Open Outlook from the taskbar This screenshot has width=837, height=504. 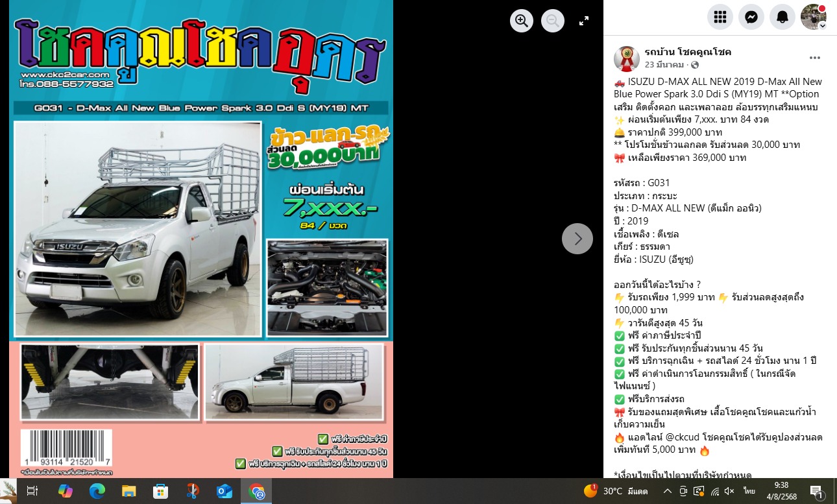pyautogui.click(x=224, y=491)
